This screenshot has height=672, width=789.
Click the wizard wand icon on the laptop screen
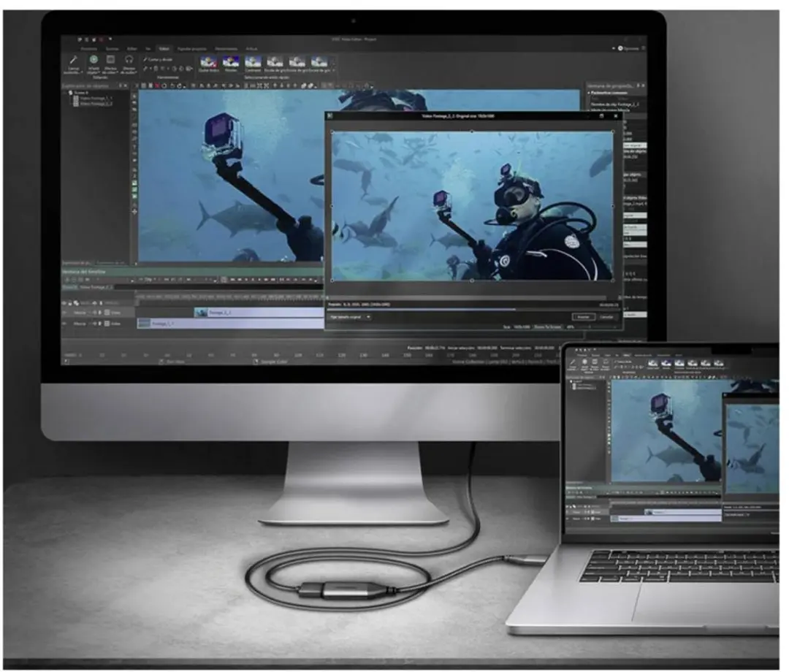point(572,362)
